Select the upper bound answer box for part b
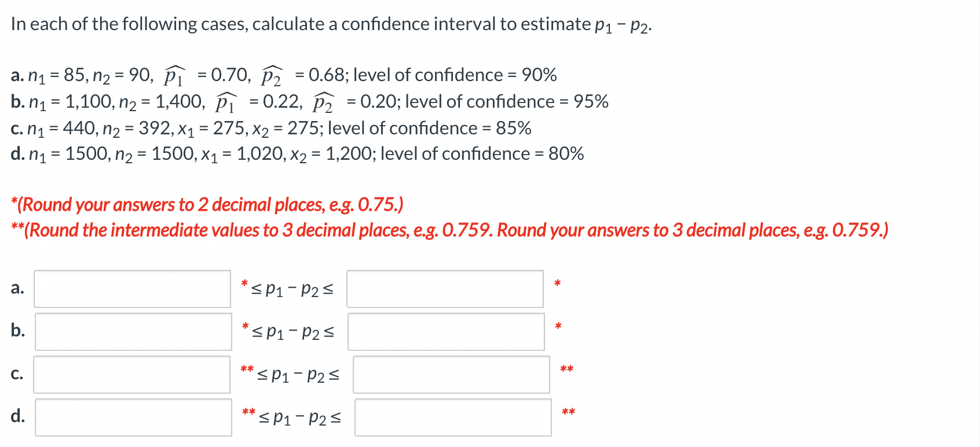This screenshot has width=980, height=447. 446,332
